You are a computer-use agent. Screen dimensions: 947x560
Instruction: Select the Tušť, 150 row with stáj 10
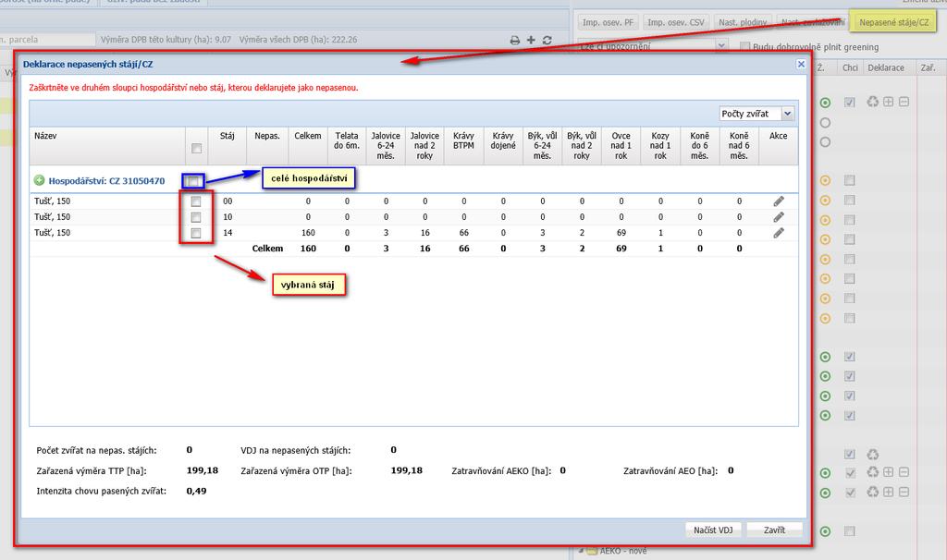coord(413,216)
